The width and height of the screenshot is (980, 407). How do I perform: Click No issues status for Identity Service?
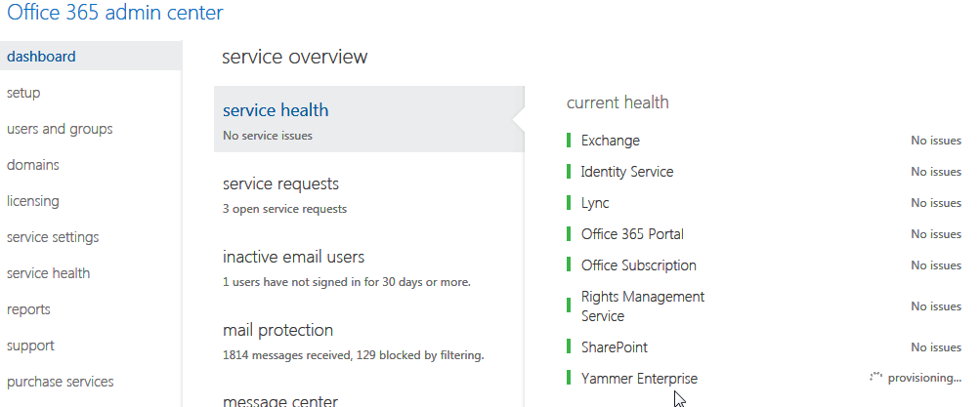[935, 172]
